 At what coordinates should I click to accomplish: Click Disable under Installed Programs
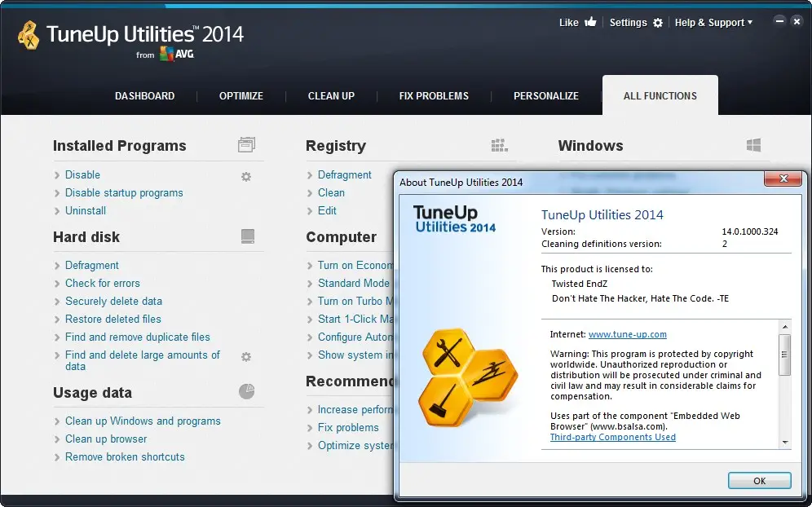point(82,175)
